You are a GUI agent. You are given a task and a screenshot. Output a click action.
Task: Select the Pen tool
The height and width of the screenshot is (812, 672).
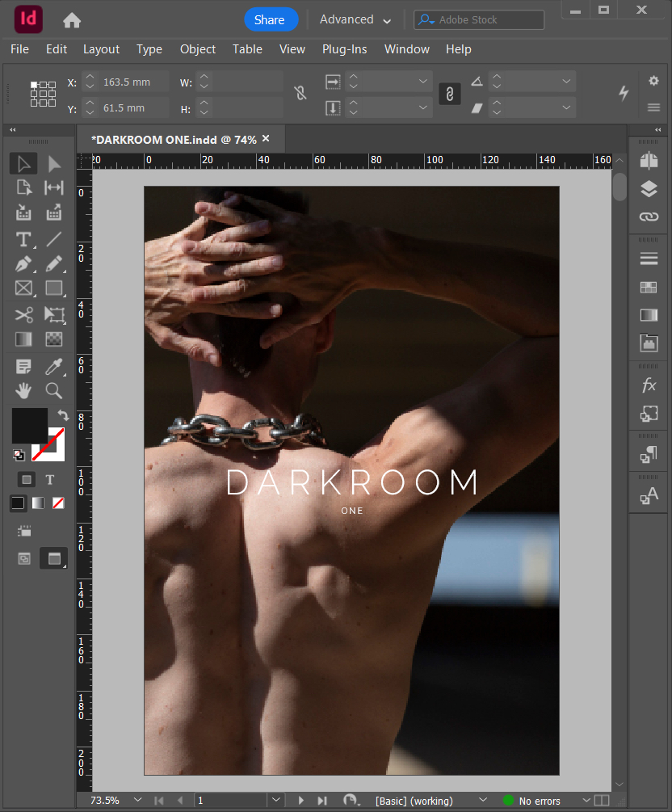[23, 263]
